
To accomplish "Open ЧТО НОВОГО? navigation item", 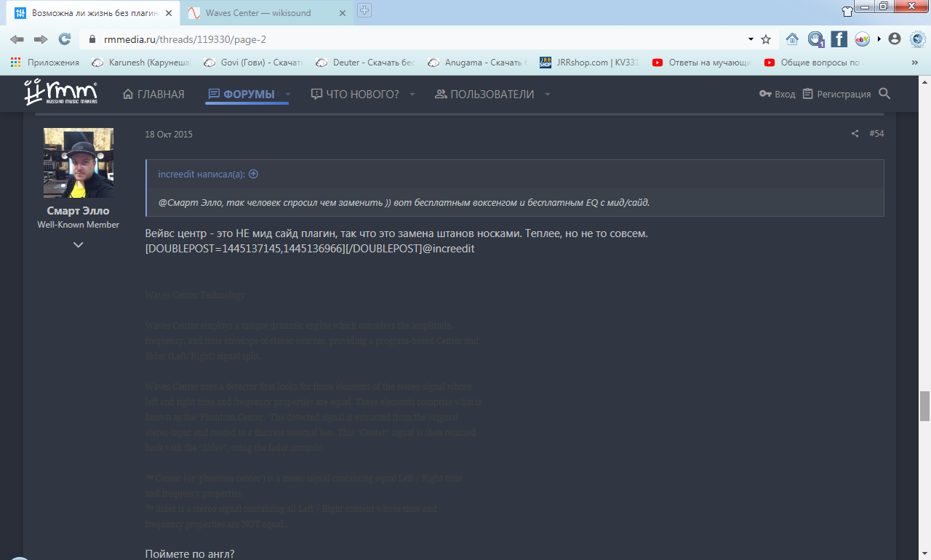I will 355,95.
